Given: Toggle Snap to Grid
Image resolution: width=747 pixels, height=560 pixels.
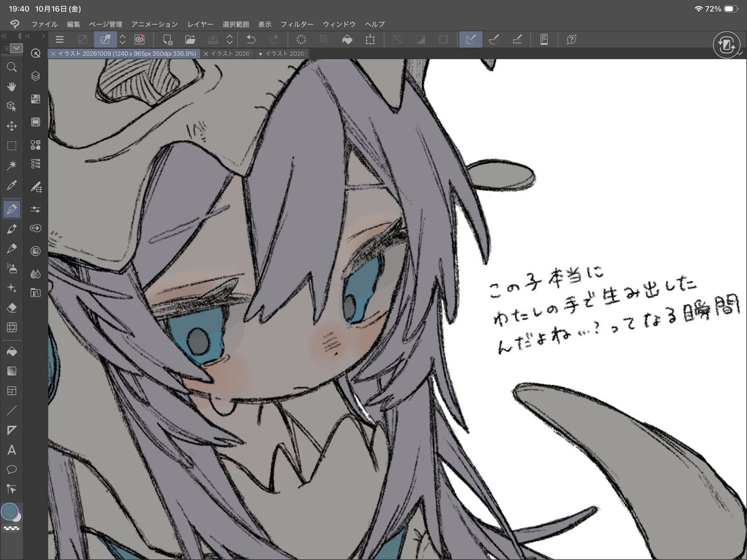Looking at the screenshot, I should [517, 39].
